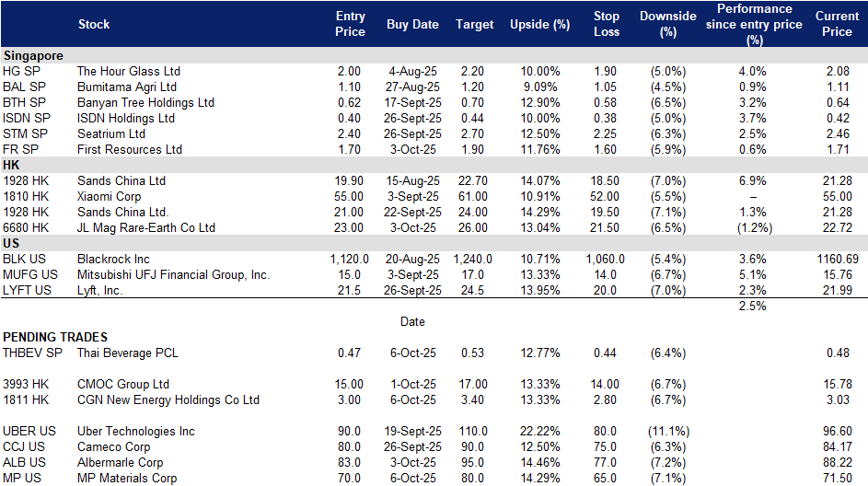The image size is (868, 486).
Task: Select Lyft, Inc. name cell
Action: [99, 290]
